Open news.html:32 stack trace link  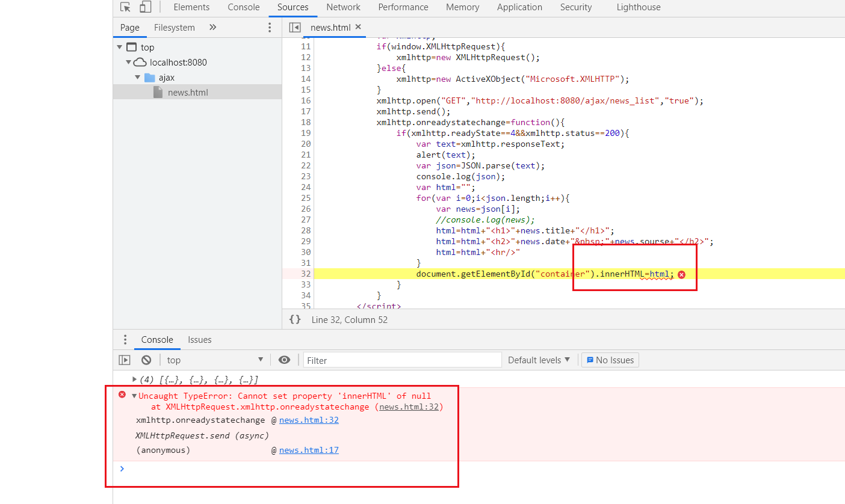tap(309, 420)
